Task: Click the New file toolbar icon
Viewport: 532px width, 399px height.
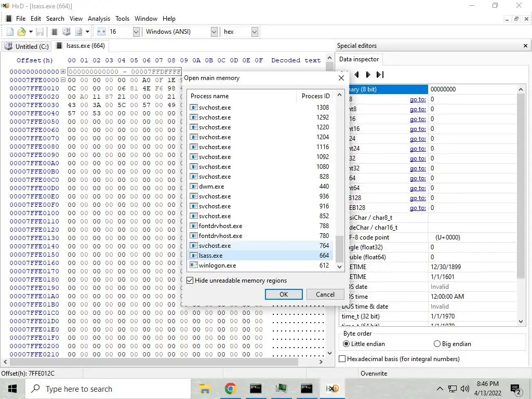Action: pos(10,32)
